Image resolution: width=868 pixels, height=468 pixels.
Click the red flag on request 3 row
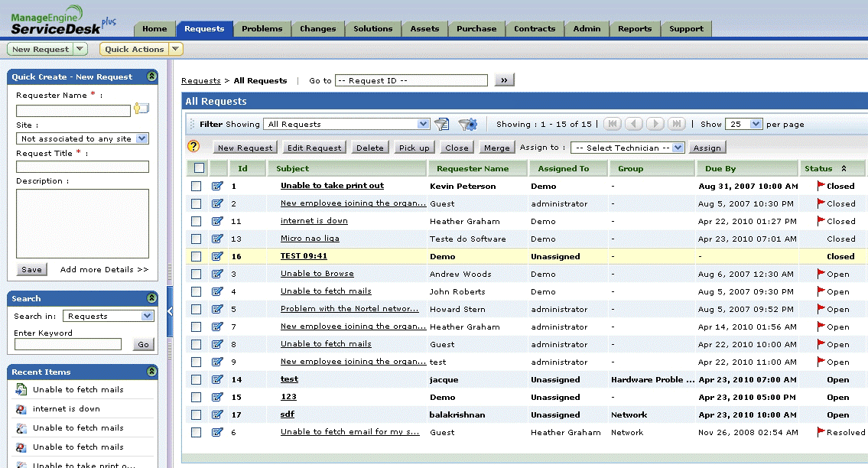pos(821,273)
